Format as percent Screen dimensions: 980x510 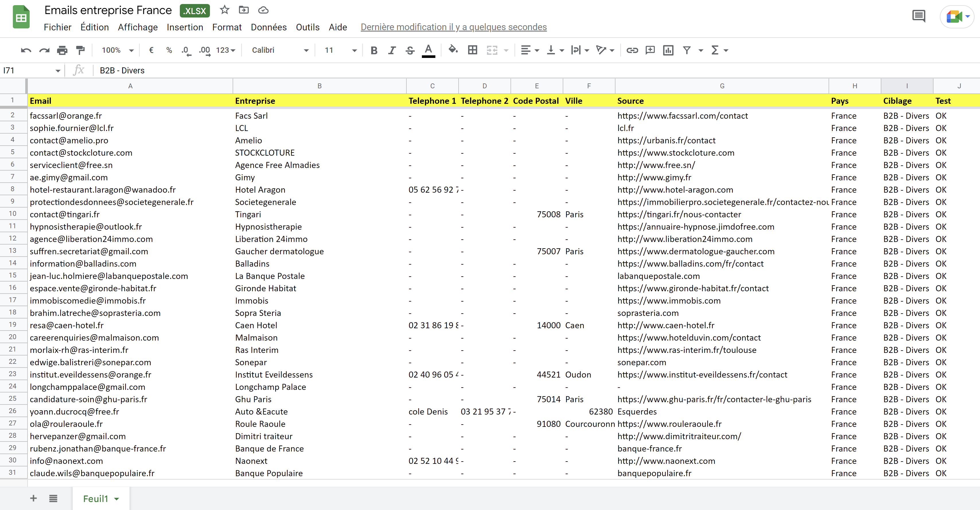pos(169,50)
